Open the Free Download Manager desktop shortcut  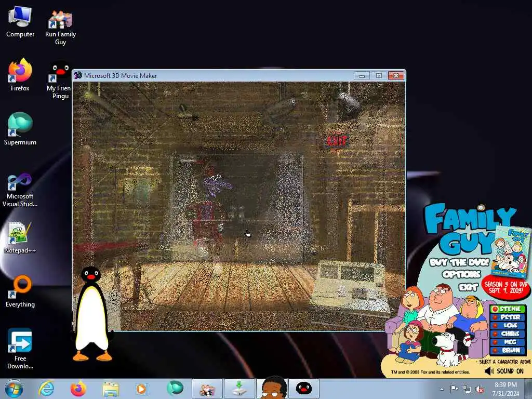(x=20, y=349)
